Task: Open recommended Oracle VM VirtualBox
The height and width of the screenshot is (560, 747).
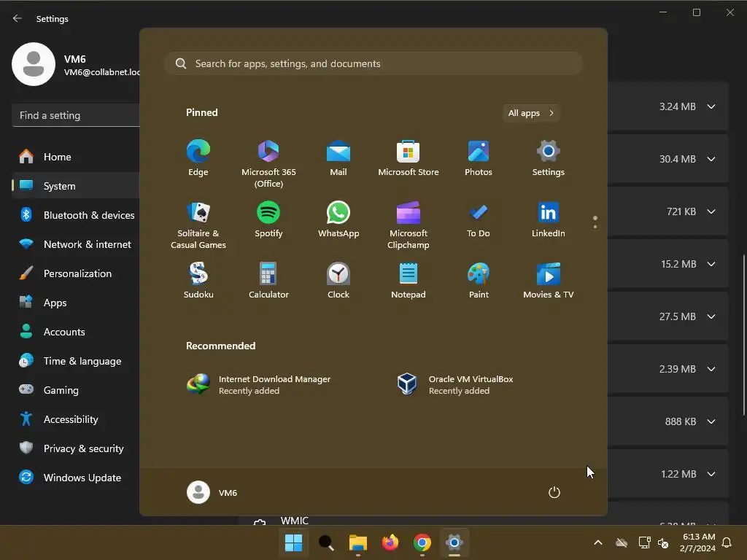Action: pos(455,385)
